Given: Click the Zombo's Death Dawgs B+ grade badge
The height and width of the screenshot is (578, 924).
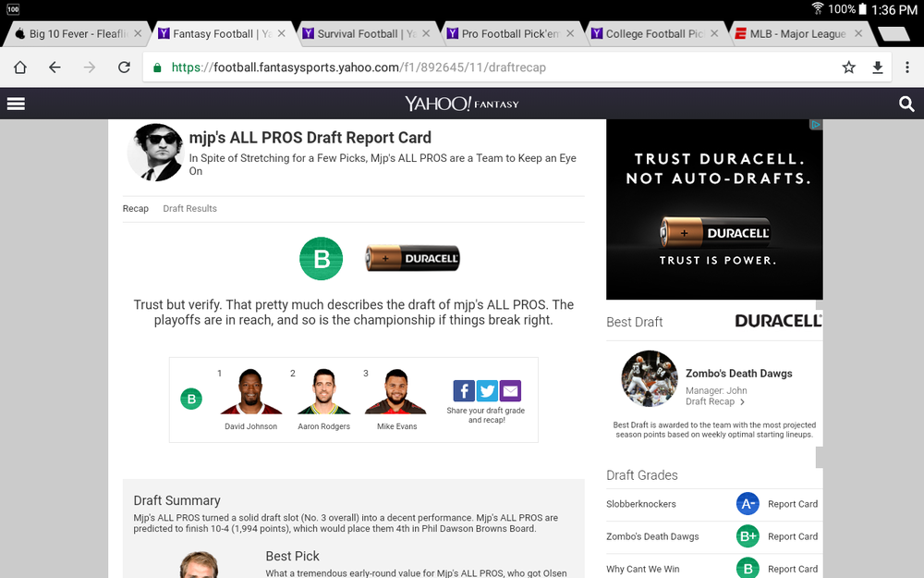Looking at the screenshot, I should point(748,536).
